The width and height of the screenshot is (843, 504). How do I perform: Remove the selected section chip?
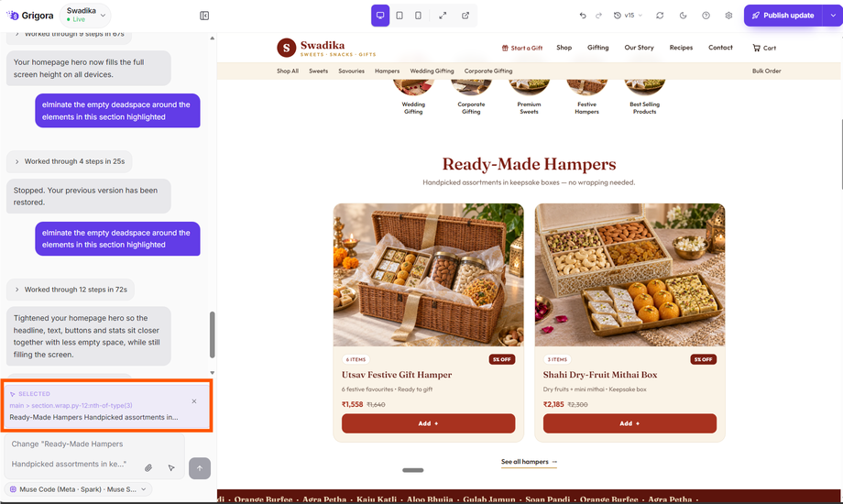pyautogui.click(x=194, y=401)
